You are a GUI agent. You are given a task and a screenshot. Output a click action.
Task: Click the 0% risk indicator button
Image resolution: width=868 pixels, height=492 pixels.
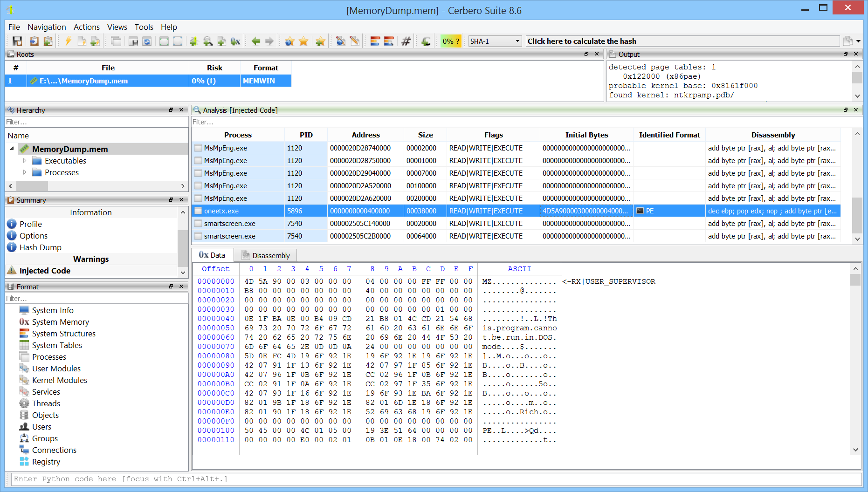coord(451,41)
